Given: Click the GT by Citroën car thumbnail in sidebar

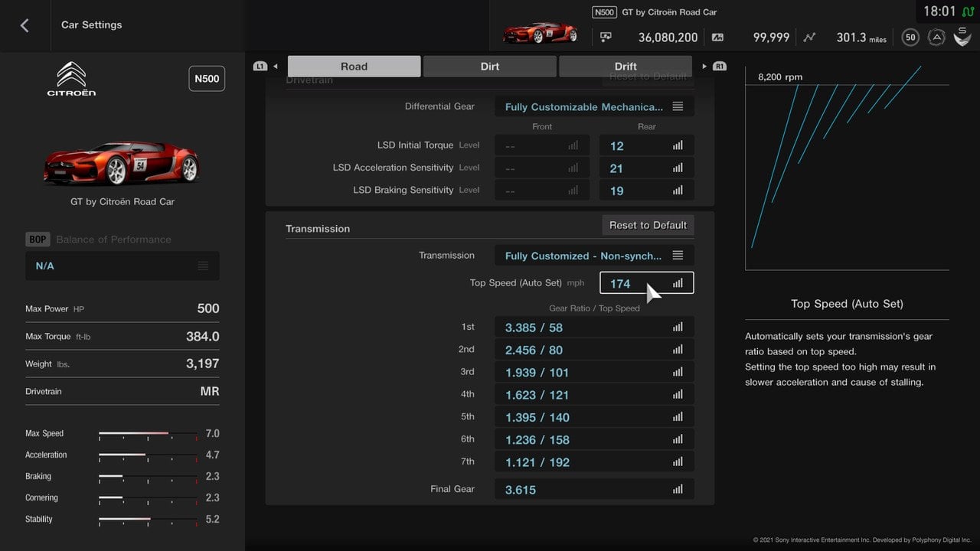Looking at the screenshot, I should [x=122, y=162].
